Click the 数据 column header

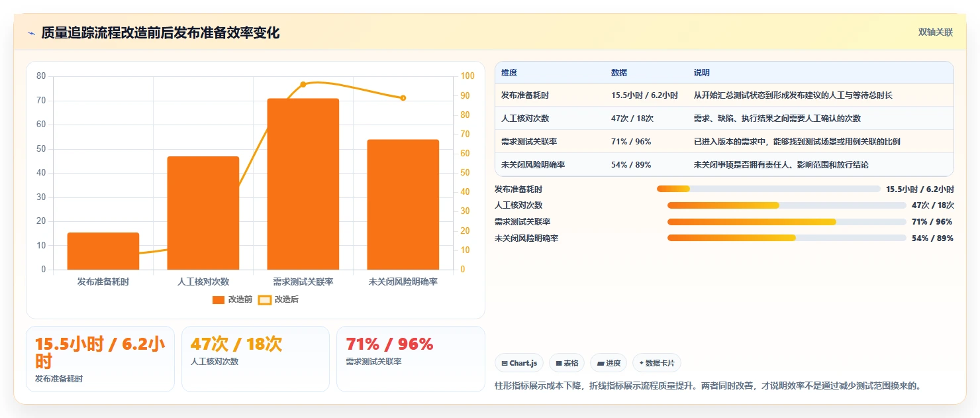click(619, 73)
